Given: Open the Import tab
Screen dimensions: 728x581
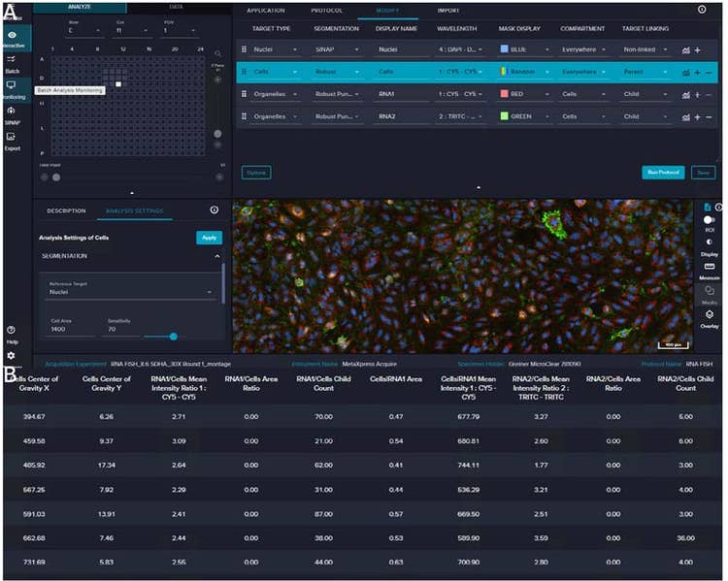Looking at the screenshot, I should 448,11.
